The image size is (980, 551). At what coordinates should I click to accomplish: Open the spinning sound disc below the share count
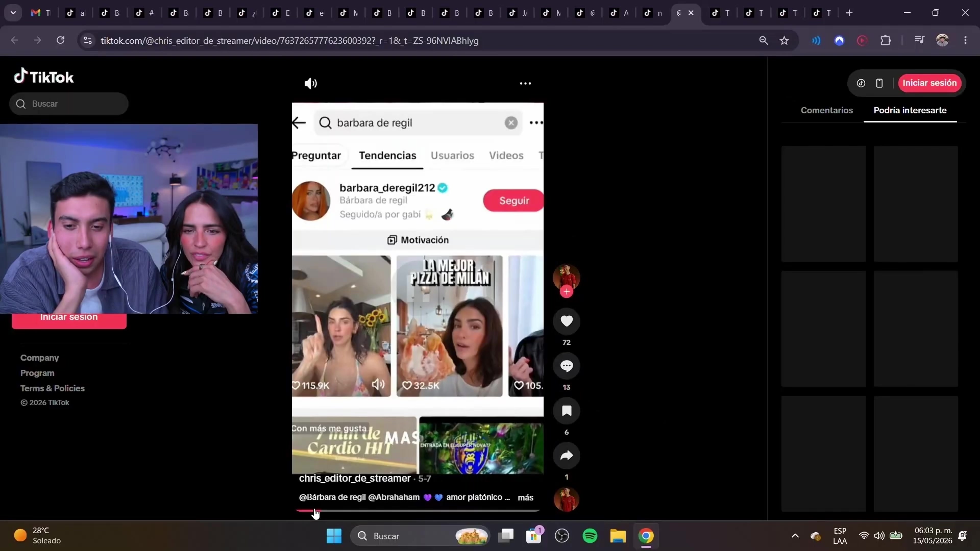click(x=566, y=499)
